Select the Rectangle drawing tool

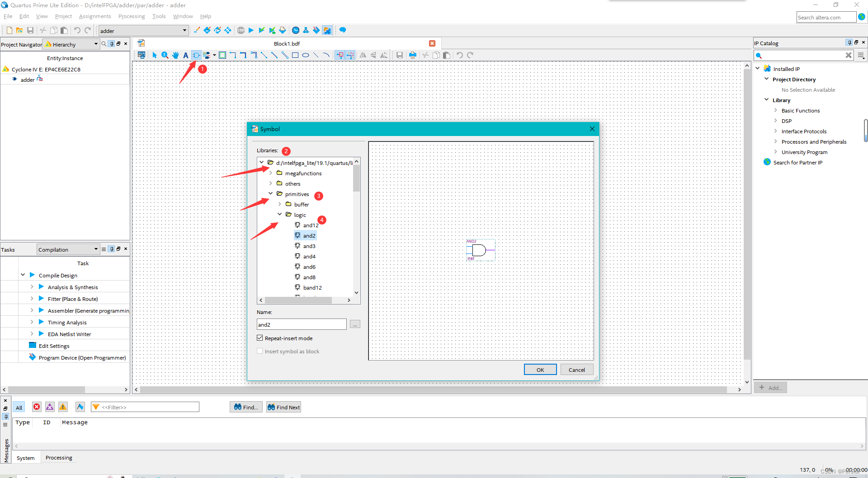[x=295, y=55]
